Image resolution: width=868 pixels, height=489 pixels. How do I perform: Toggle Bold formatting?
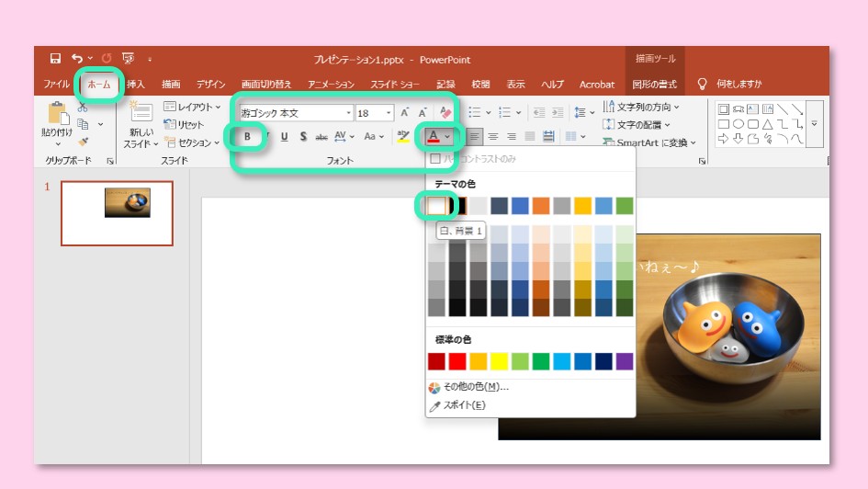(x=247, y=136)
